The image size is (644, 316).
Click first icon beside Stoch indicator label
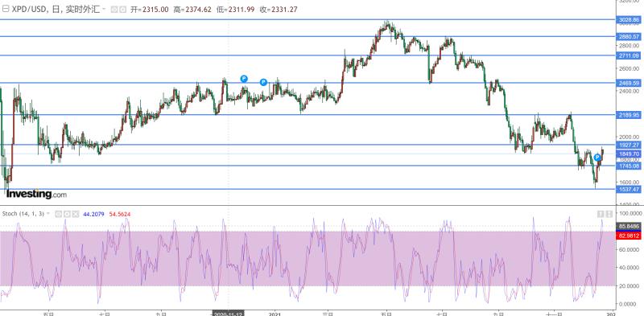[58, 214]
